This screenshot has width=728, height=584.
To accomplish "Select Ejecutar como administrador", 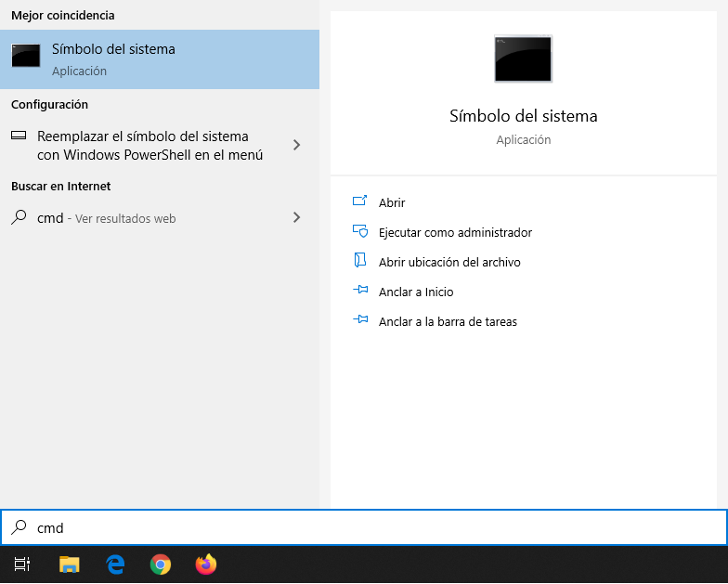I will (x=455, y=232).
